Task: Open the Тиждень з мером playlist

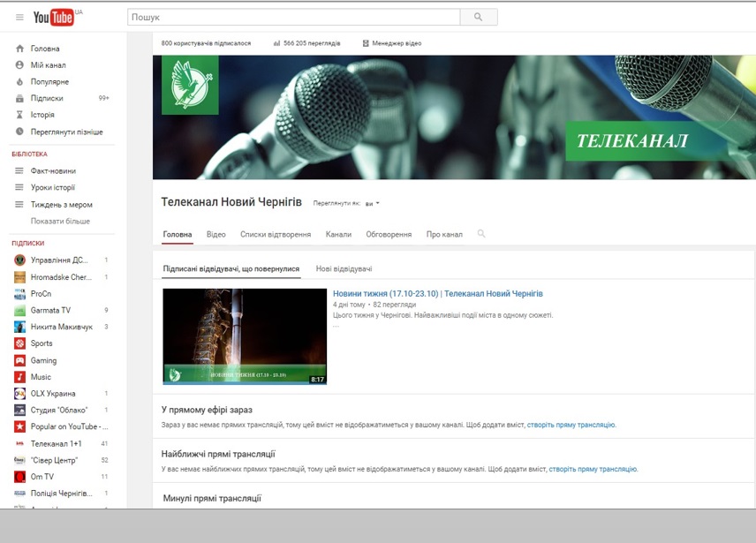Action: (63, 204)
